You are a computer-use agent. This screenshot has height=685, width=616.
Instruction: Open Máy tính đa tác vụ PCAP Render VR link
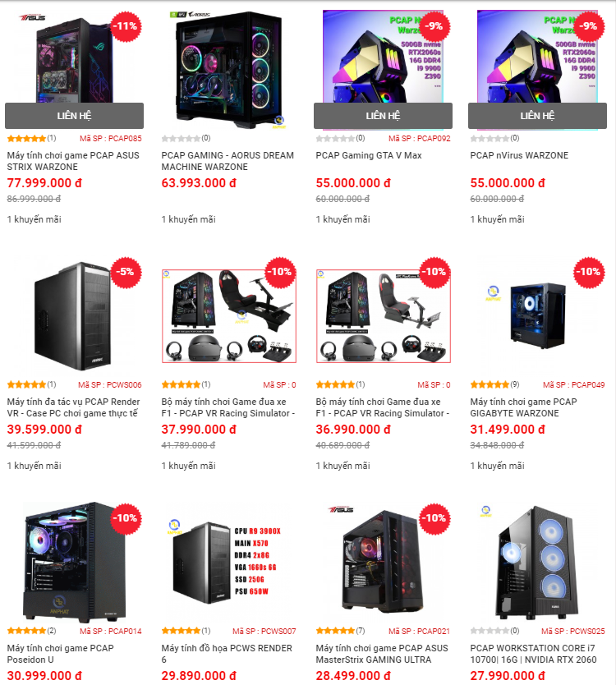[x=73, y=407]
